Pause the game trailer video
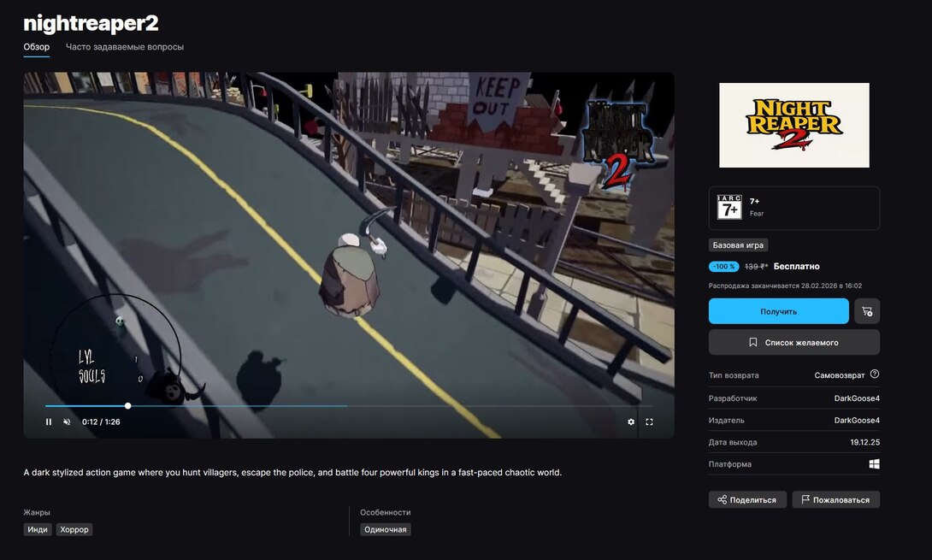The width and height of the screenshot is (932, 560). 49,421
